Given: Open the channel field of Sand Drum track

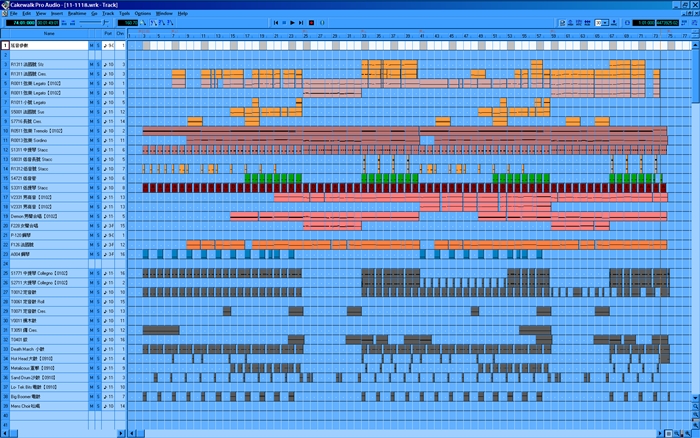Looking at the screenshot, I should pyautogui.click(x=121, y=377).
